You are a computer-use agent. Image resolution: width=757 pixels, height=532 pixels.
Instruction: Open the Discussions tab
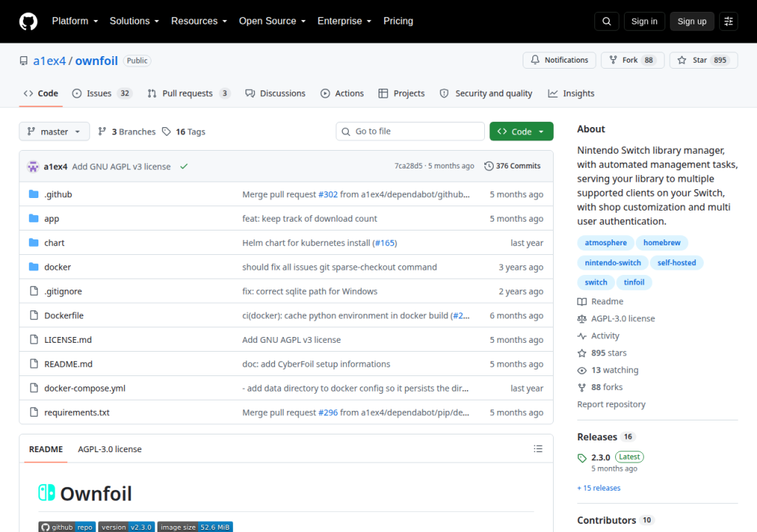[275, 94]
